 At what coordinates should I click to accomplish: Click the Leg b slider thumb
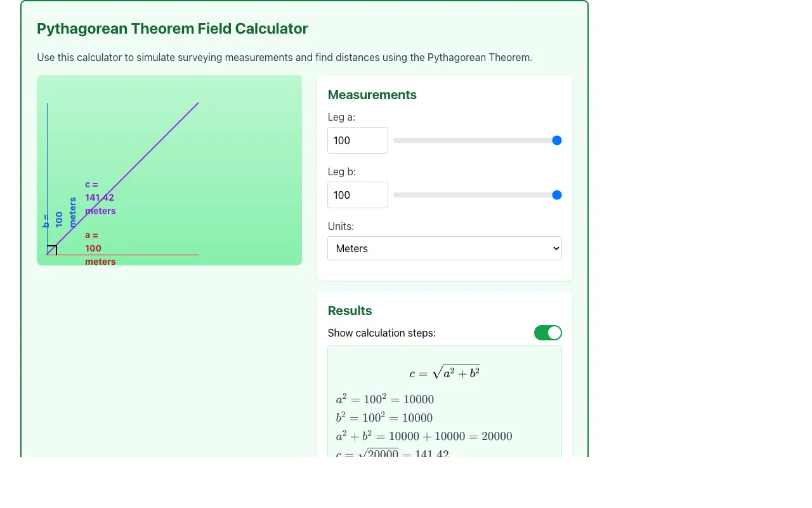[557, 195]
